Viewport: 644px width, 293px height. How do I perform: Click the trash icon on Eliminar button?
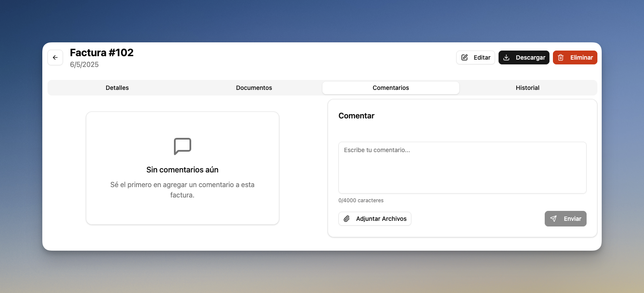pos(561,57)
